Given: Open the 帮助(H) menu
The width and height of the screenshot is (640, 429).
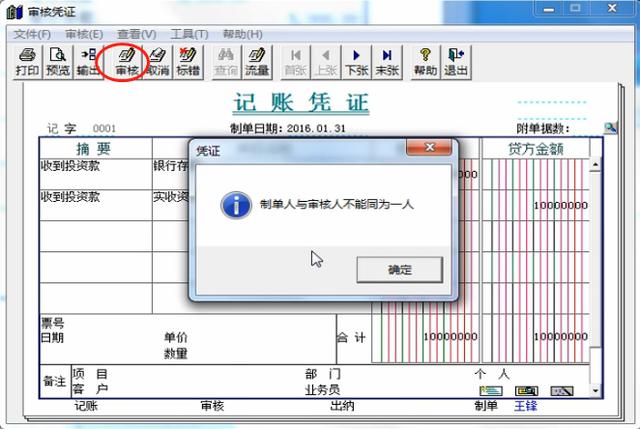Looking at the screenshot, I should (242, 34).
